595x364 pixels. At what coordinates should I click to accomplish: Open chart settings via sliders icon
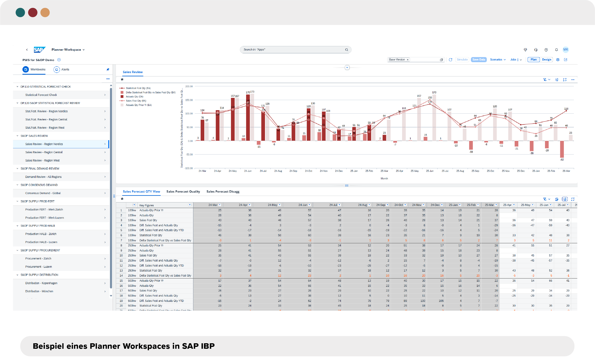click(557, 80)
